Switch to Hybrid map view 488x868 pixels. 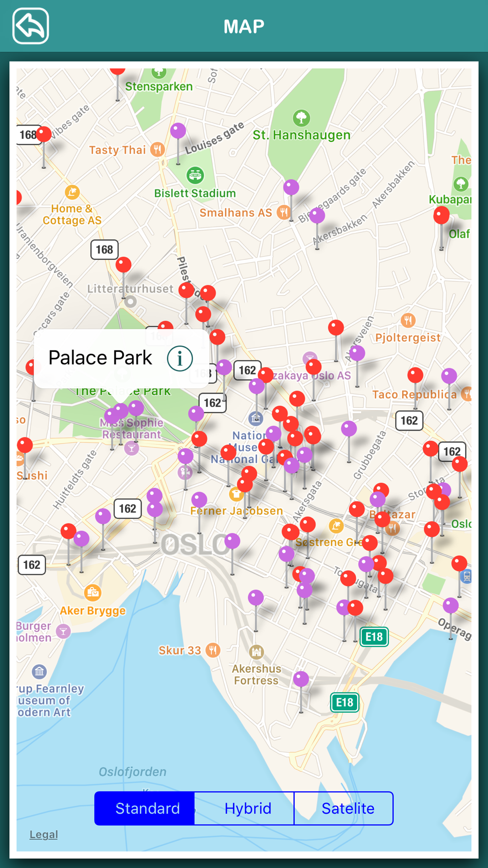tap(244, 808)
